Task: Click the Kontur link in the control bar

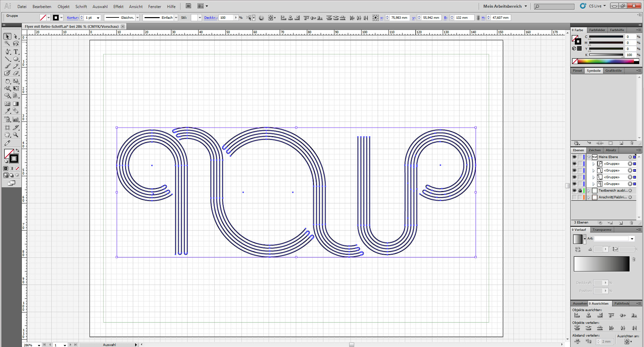Action: (72, 18)
